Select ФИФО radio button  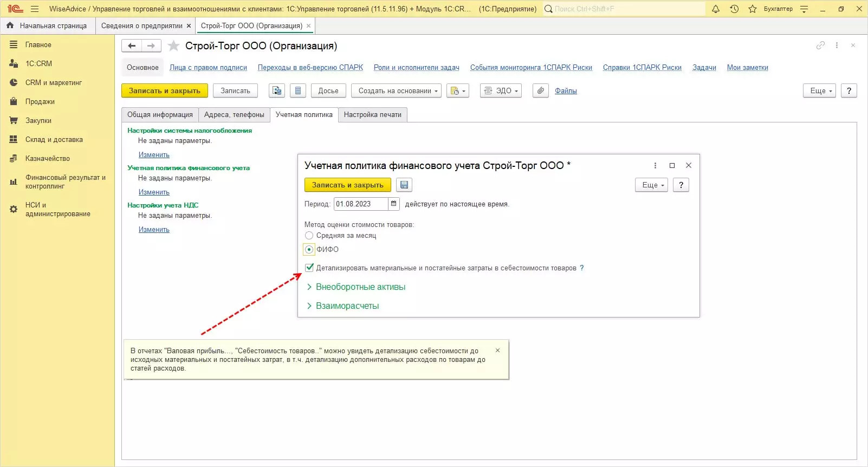[309, 250]
